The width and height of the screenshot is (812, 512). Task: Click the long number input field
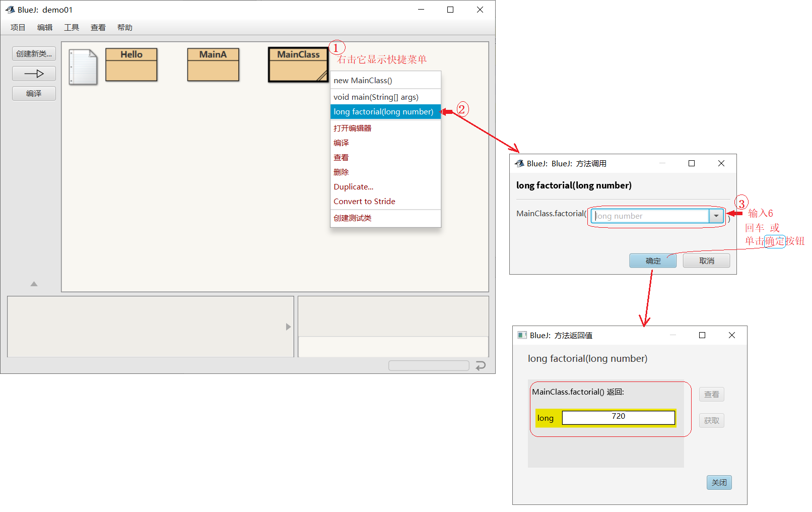(x=650, y=216)
